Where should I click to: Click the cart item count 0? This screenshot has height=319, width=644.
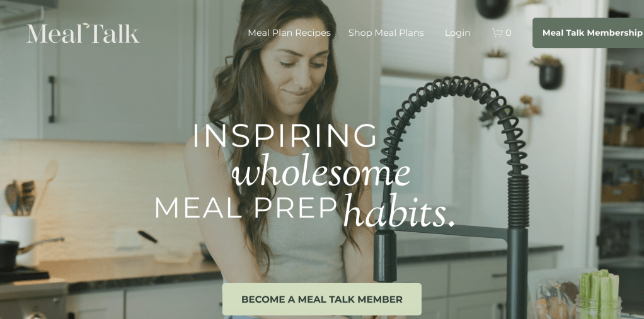pyautogui.click(x=509, y=33)
